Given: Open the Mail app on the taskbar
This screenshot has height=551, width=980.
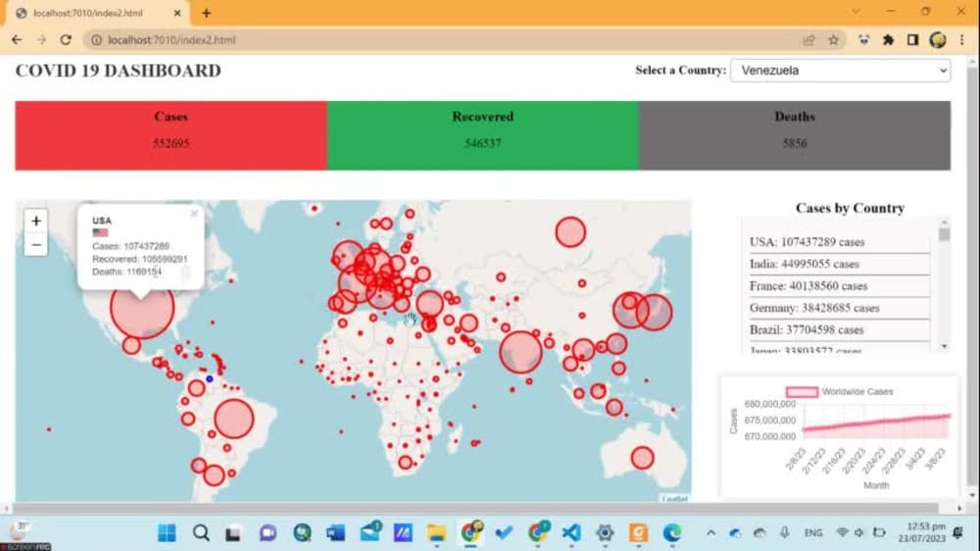Looking at the screenshot, I should (x=370, y=532).
